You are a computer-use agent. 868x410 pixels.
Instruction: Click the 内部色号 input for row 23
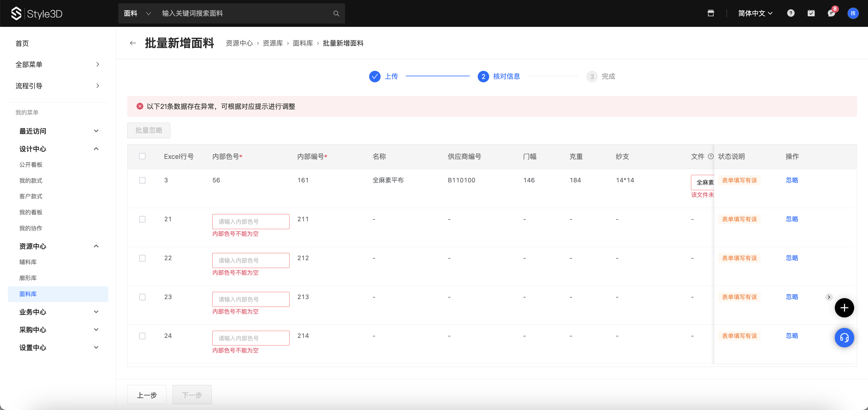point(250,299)
